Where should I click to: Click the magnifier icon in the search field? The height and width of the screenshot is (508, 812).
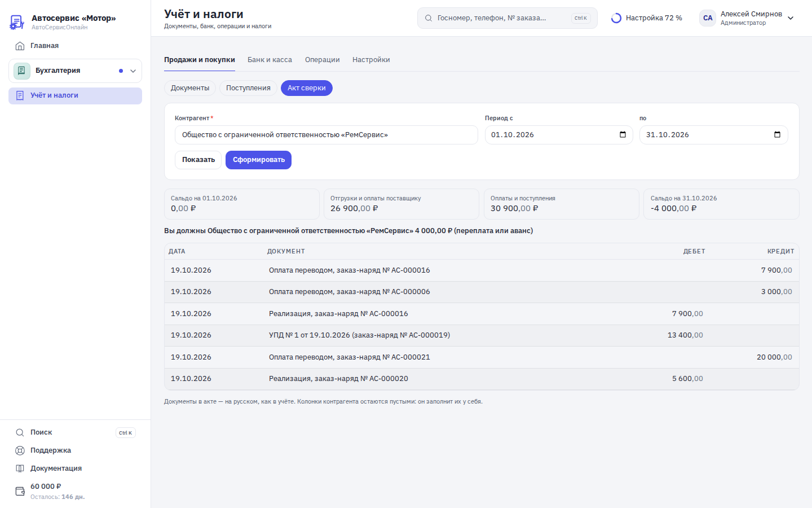pos(429,18)
